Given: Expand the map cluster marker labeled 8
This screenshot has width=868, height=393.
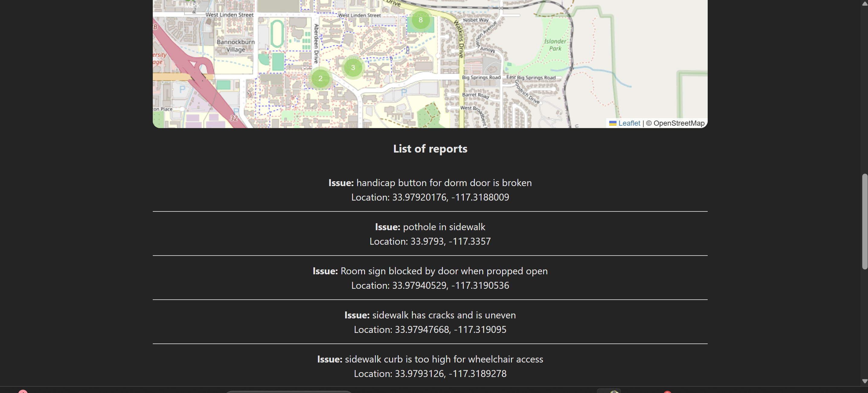Looking at the screenshot, I should point(420,20).
